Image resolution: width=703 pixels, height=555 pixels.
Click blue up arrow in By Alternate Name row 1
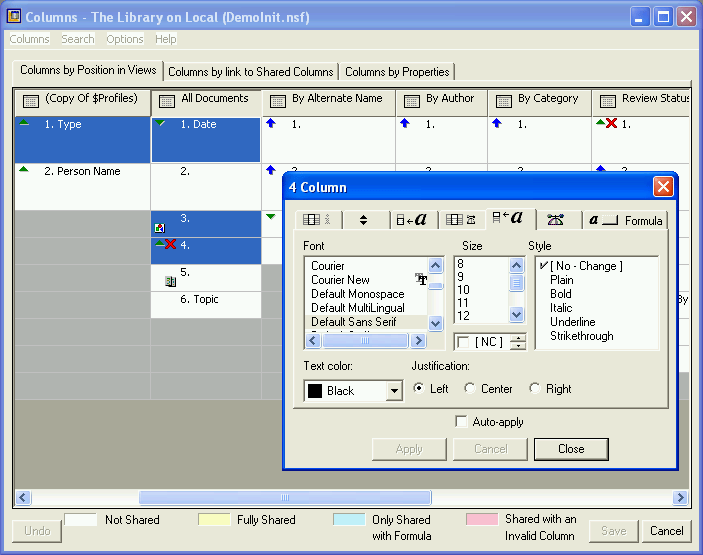[x=271, y=123]
